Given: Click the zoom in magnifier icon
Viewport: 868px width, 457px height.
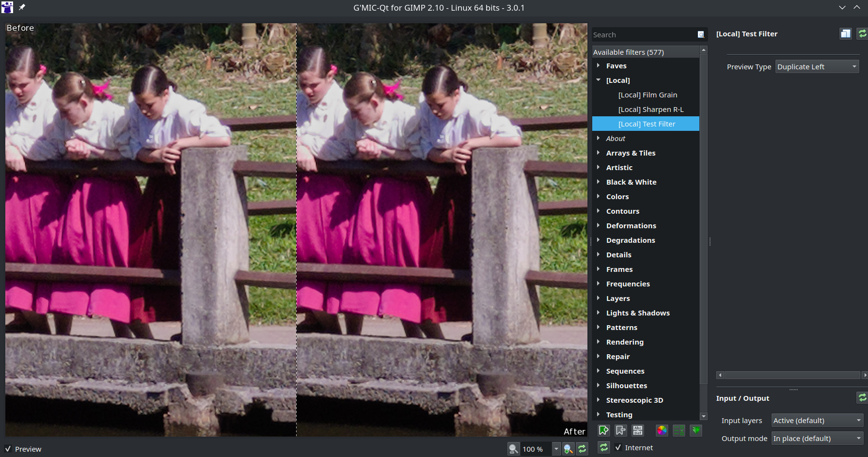Looking at the screenshot, I should coord(568,449).
